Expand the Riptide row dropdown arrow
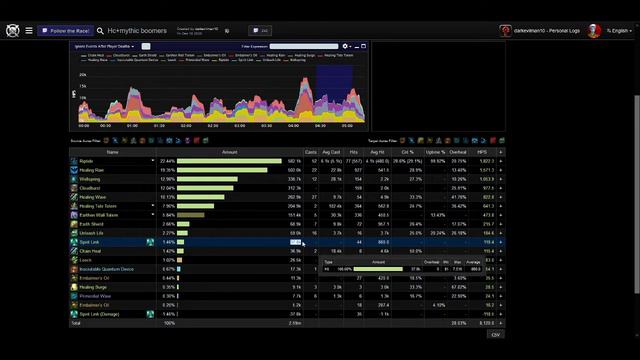The image size is (640, 360). [153, 161]
